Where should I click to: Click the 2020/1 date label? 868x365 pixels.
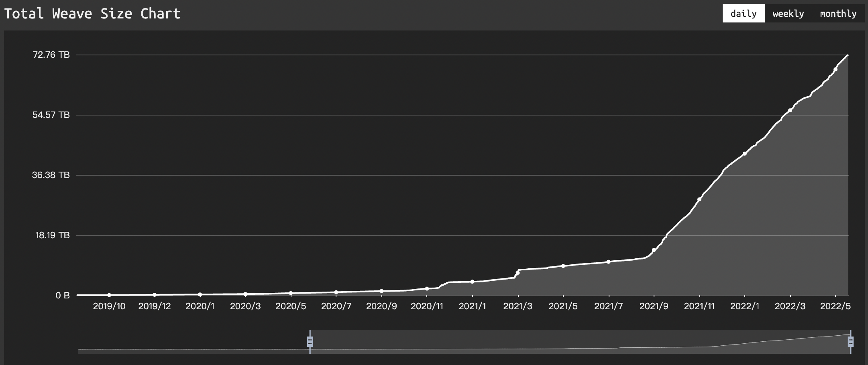pyautogui.click(x=200, y=306)
